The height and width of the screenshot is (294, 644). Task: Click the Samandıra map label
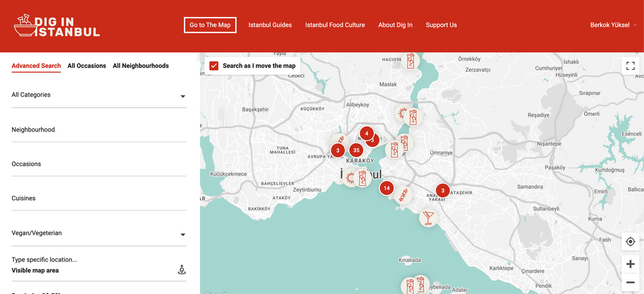tap(530, 187)
